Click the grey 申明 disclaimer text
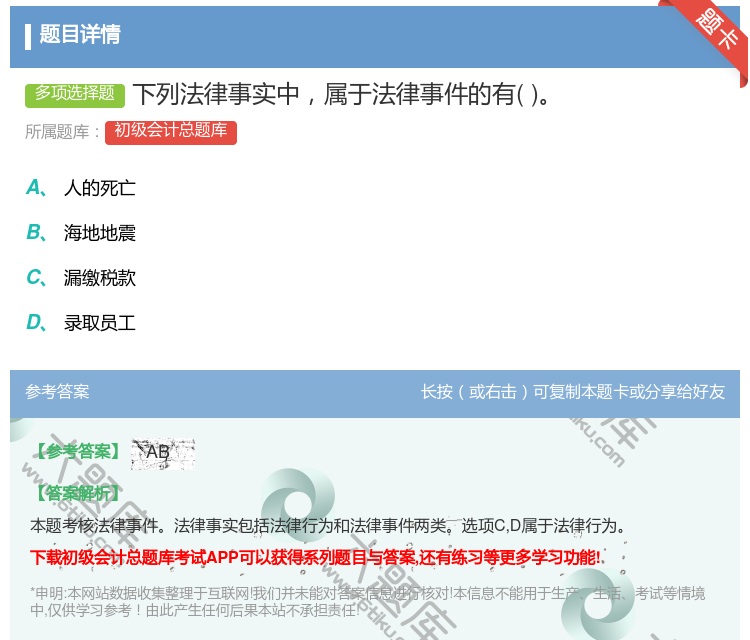 367,602
